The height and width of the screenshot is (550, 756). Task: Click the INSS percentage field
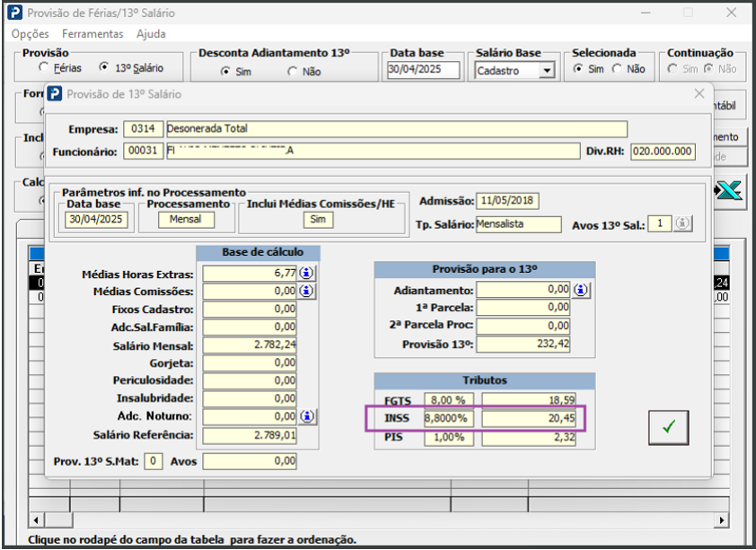tap(451, 418)
